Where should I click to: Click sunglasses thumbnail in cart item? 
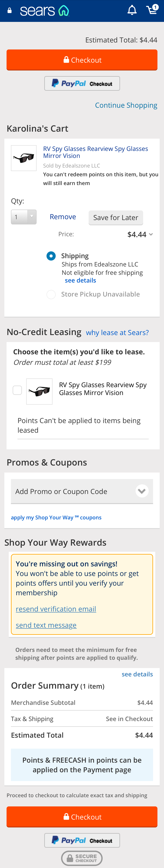coord(24,158)
